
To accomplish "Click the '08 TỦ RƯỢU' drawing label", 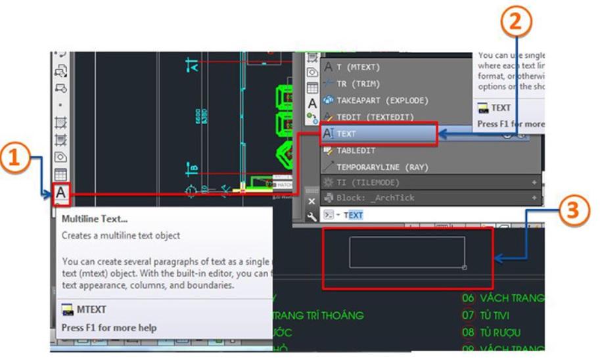I will 491,332.
